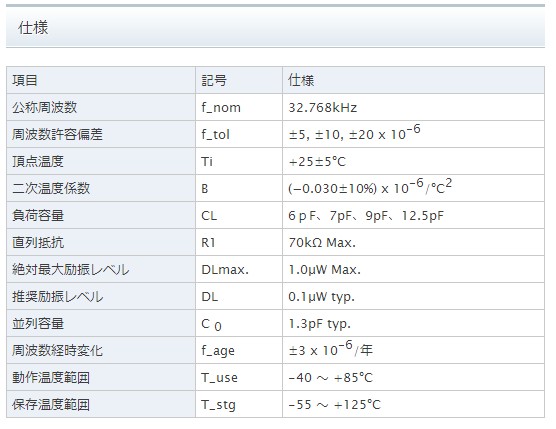Click the 0.1µW typ. value
The image size is (556, 429).
pos(321,297)
